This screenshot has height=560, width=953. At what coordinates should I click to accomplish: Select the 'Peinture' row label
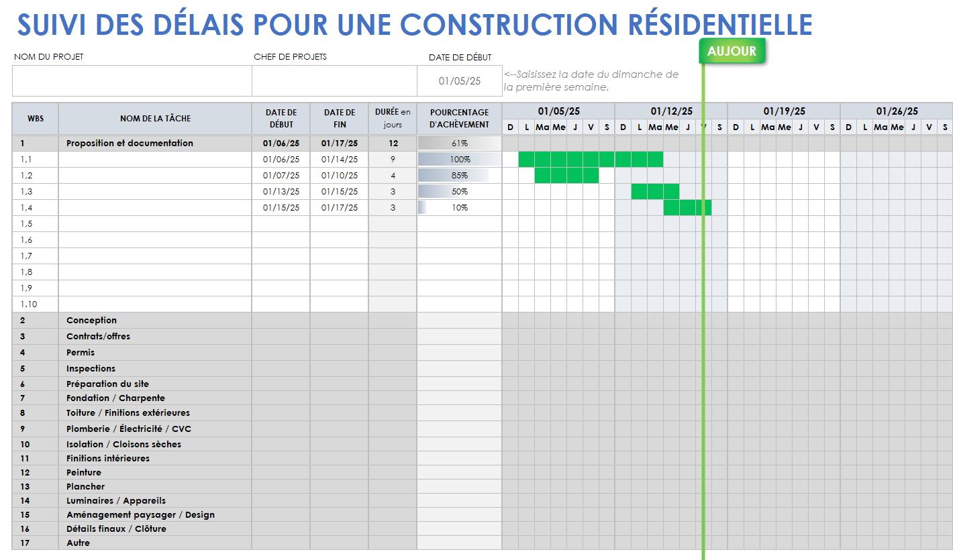click(x=84, y=473)
